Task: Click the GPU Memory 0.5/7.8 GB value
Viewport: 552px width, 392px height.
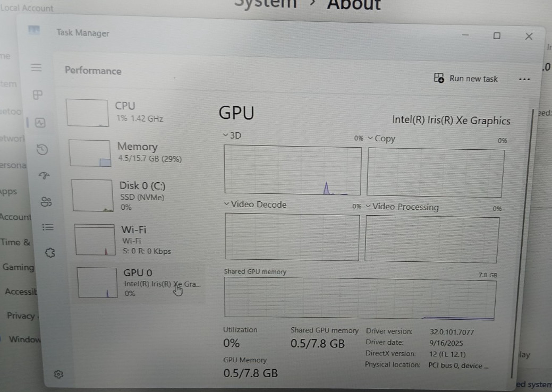Action: tap(250, 373)
